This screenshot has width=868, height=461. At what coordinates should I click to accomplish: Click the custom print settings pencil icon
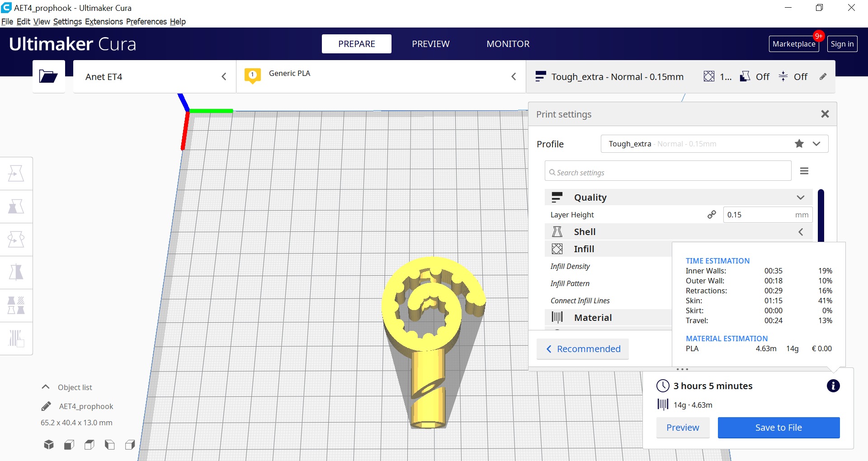(x=823, y=76)
